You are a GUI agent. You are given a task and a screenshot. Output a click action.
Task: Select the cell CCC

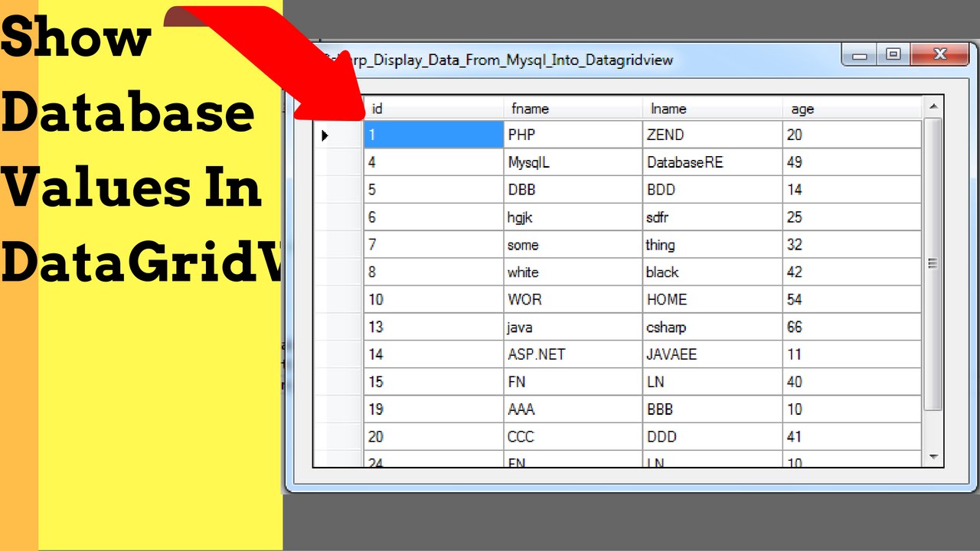pyautogui.click(x=573, y=437)
